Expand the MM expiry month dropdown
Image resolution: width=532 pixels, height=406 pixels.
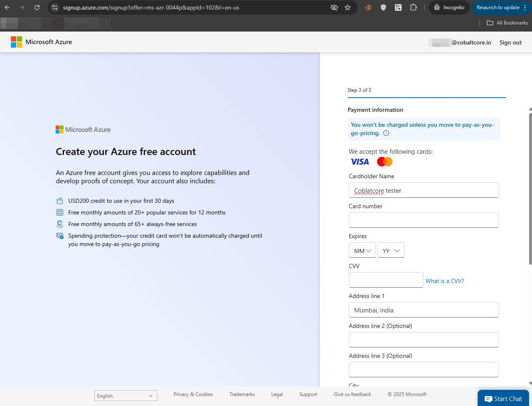(x=362, y=250)
